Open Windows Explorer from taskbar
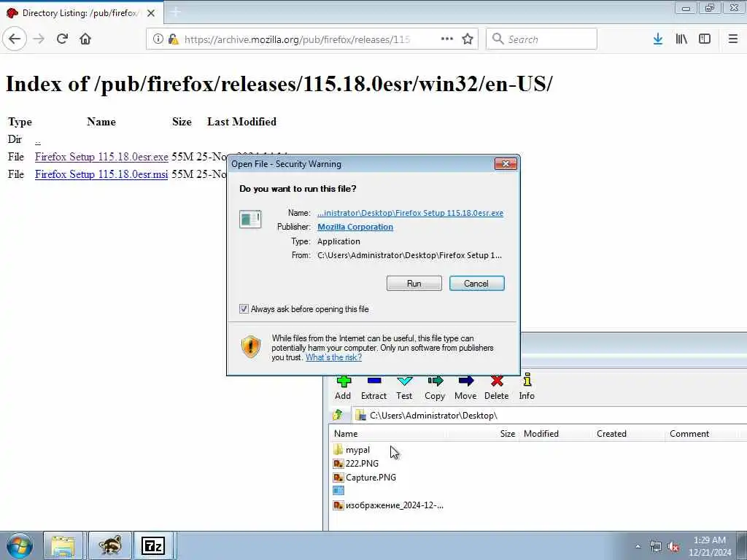This screenshot has width=747, height=560. 63,545
